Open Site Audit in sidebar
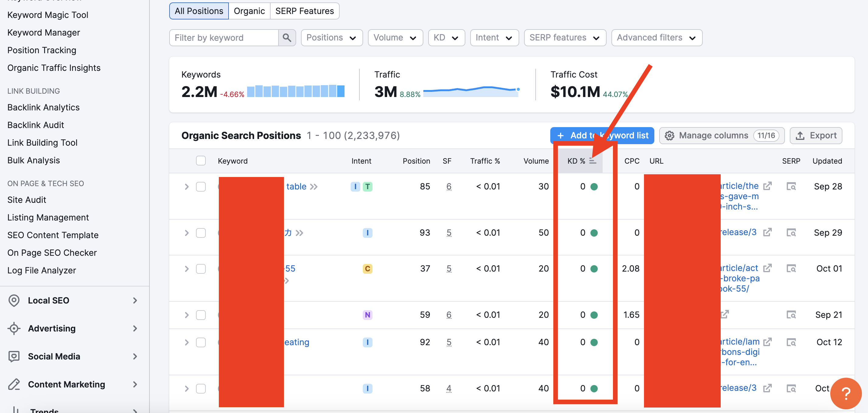 click(x=26, y=200)
